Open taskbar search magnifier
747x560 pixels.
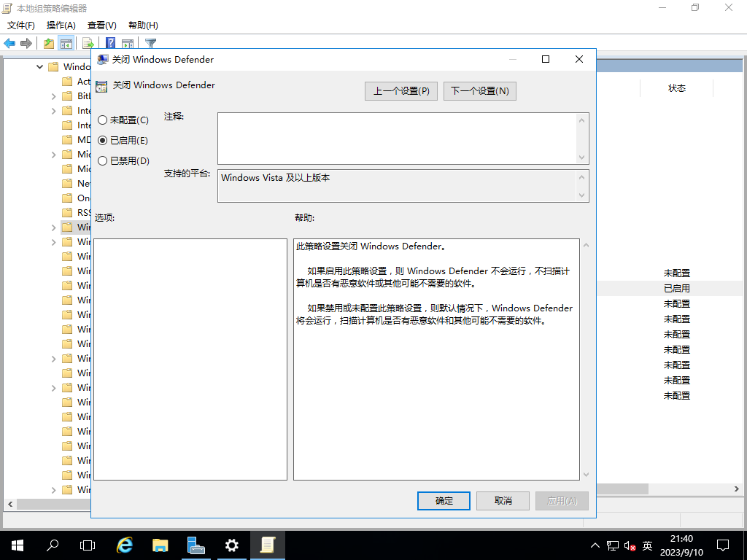[x=53, y=545]
